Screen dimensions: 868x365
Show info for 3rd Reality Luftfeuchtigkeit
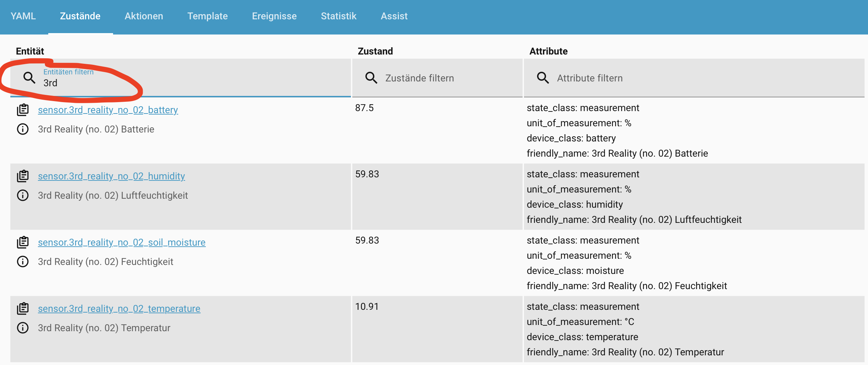pyautogui.click(x=23, y=196)
